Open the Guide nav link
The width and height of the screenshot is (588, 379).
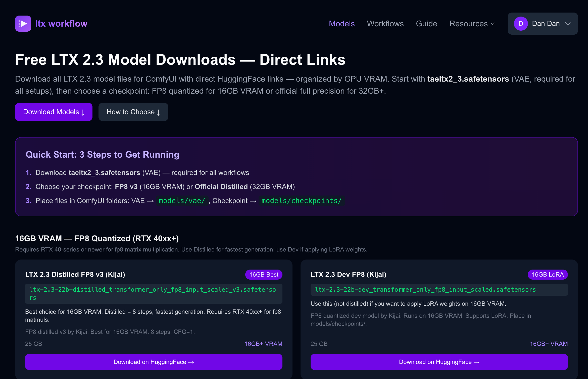pyautogui.click(x=426, y=24)
